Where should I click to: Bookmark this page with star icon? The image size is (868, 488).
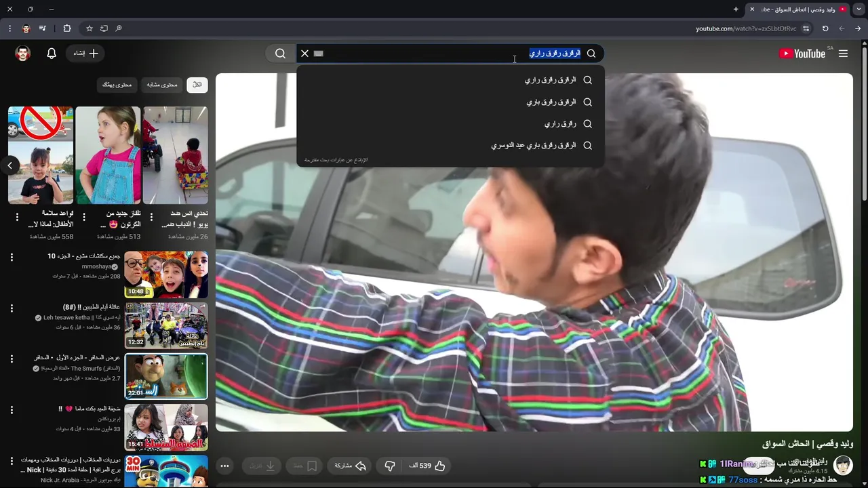(89, 28)
